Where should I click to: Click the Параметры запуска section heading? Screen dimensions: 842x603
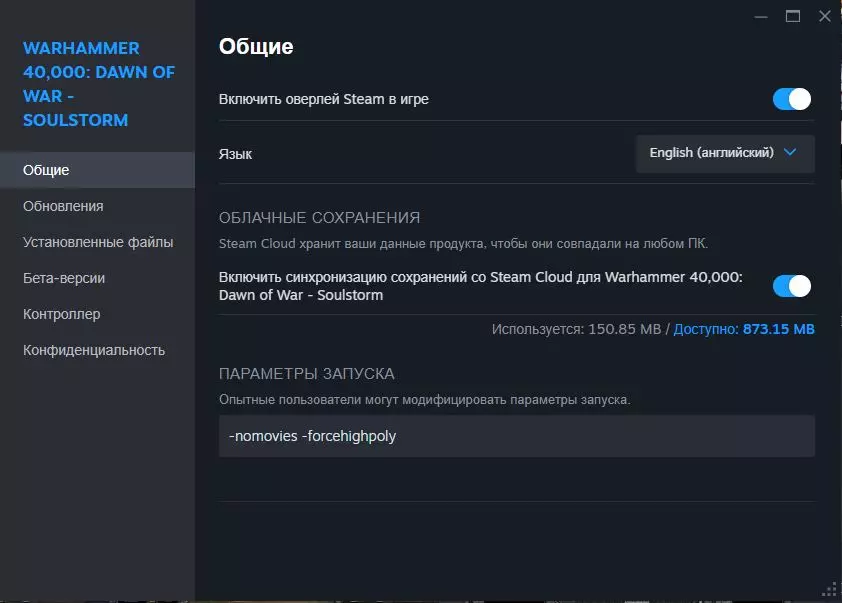coord(306,374)
